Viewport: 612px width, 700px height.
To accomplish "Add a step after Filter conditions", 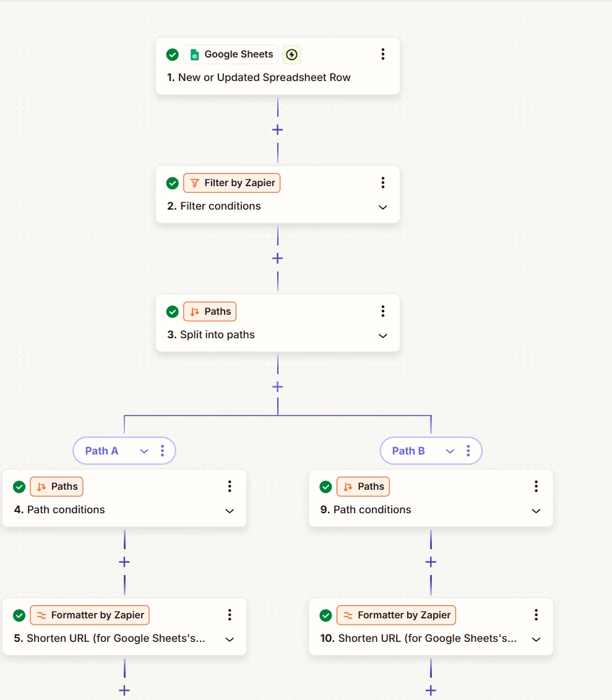I will (x=277, y=258).
